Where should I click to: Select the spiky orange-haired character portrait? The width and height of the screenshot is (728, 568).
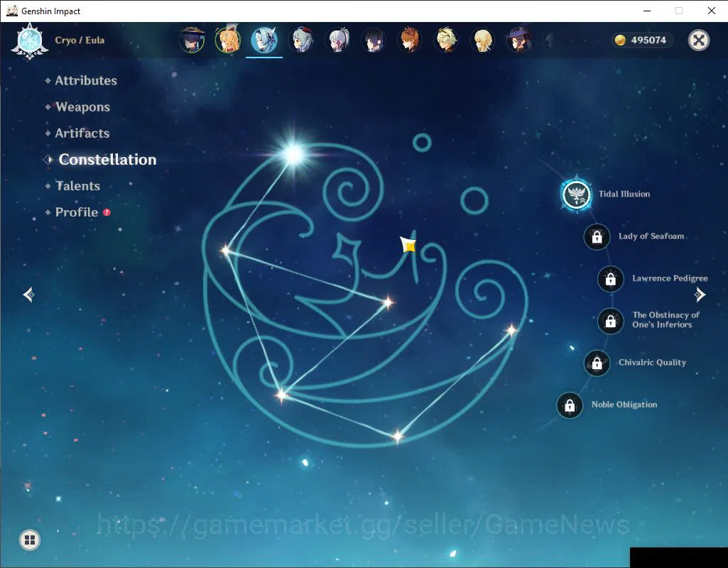[410, 40]
